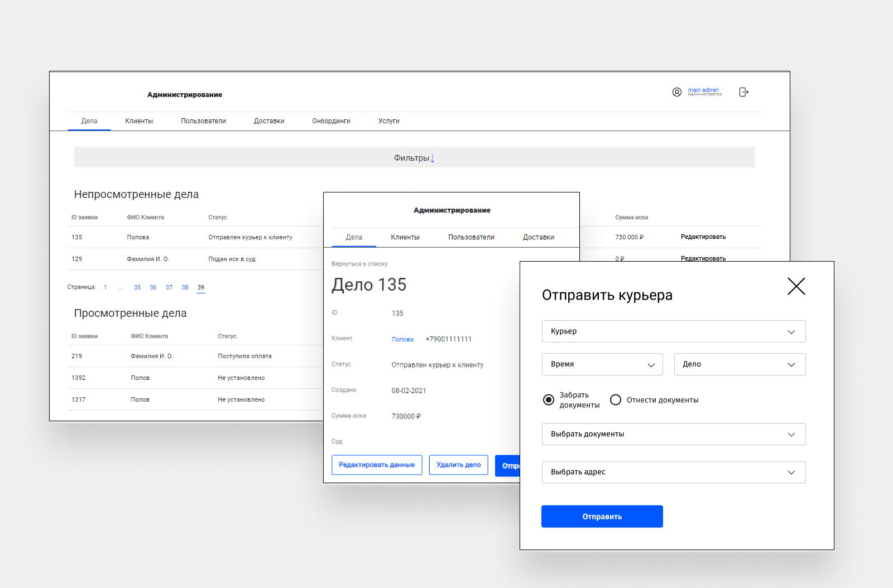Click the down arrow on Фильтры bar

[433, 158]
